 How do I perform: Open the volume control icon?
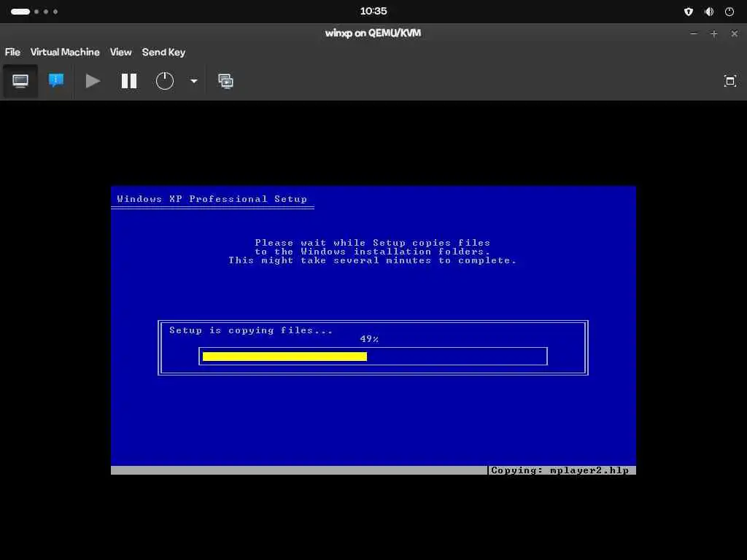click(x=709, y=12)
